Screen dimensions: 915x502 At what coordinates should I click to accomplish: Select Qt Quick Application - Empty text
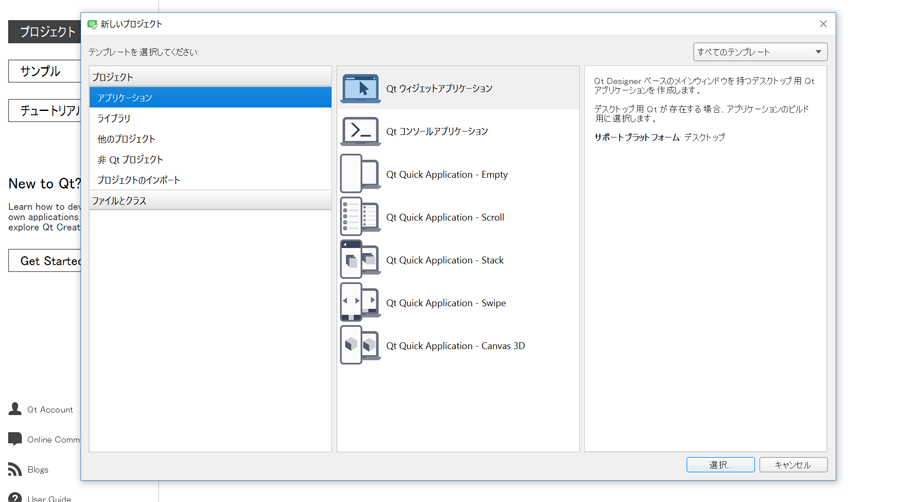click(447, 175)
